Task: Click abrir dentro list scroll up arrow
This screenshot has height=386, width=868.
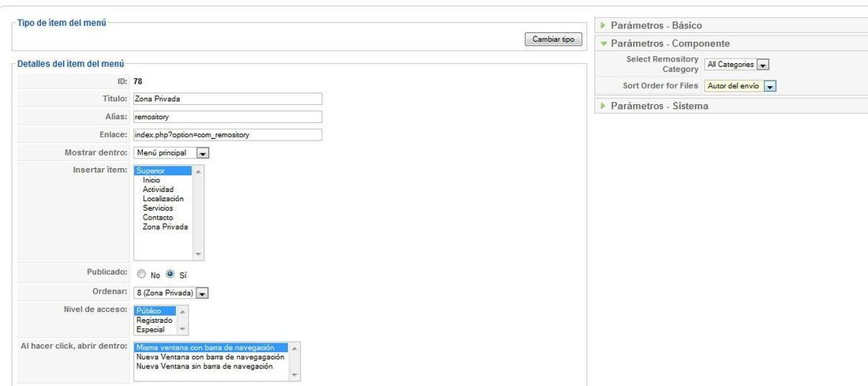Action: [x=295, y=348]
